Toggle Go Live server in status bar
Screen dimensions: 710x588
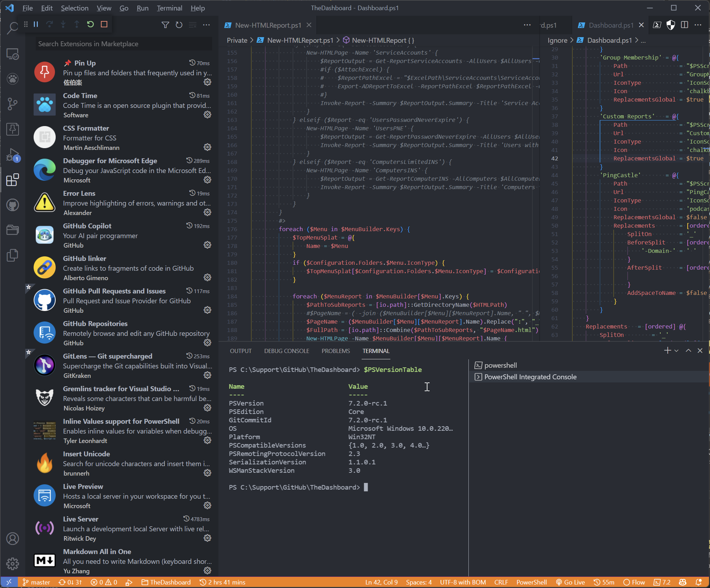(x=570, y=582)
